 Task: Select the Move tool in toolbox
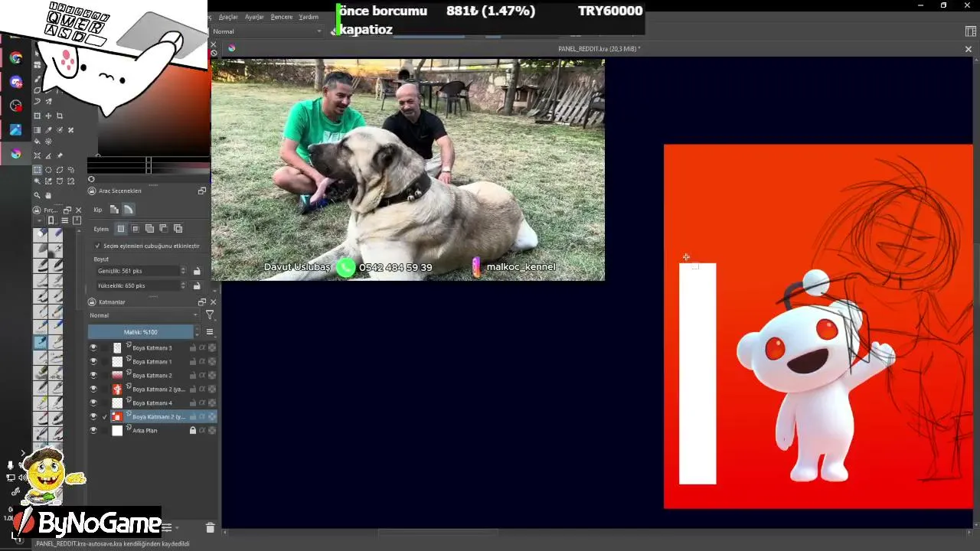[x=48, y=116]
